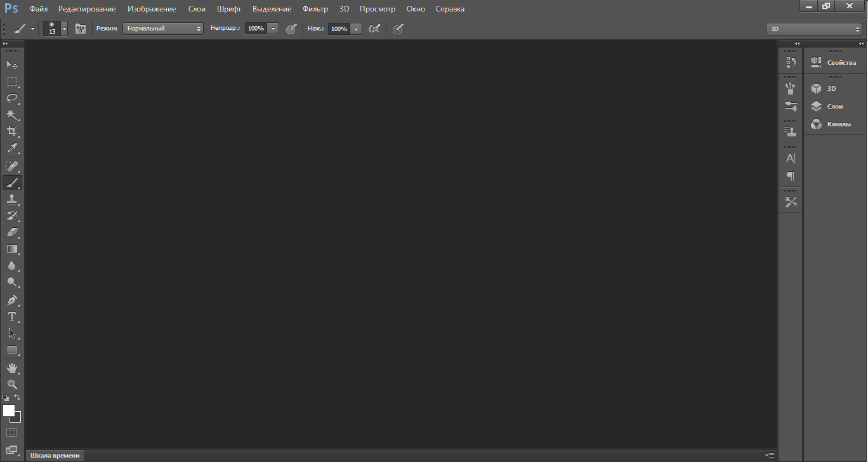
Task: Open the Clone Source panel icon
Action: point(791,132)
